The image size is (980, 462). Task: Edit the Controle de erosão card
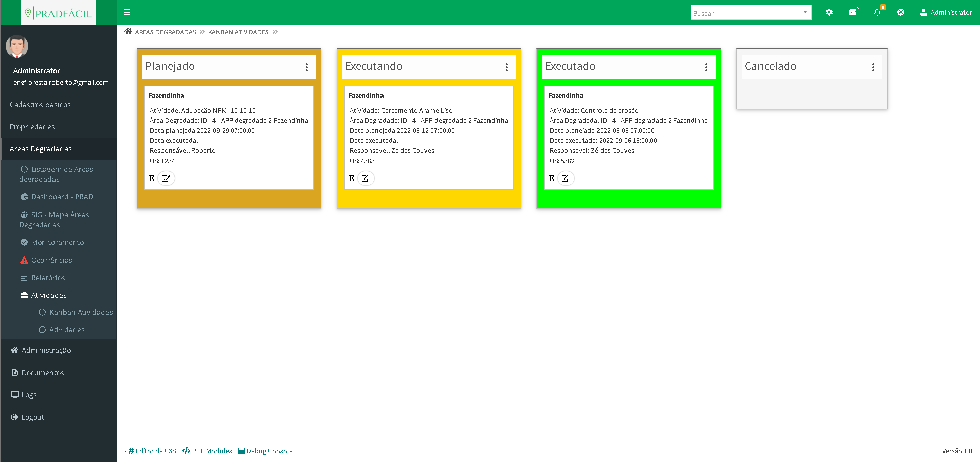tap(566, 178)
